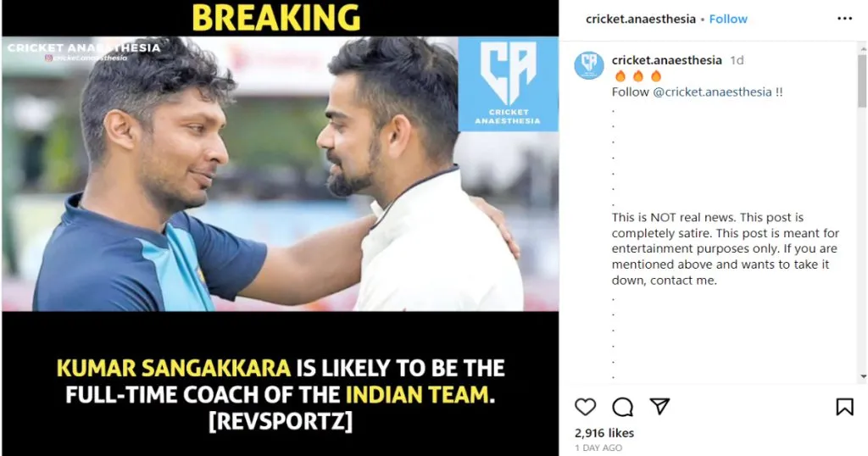View the 2,916 likes list

pos(604,433)
